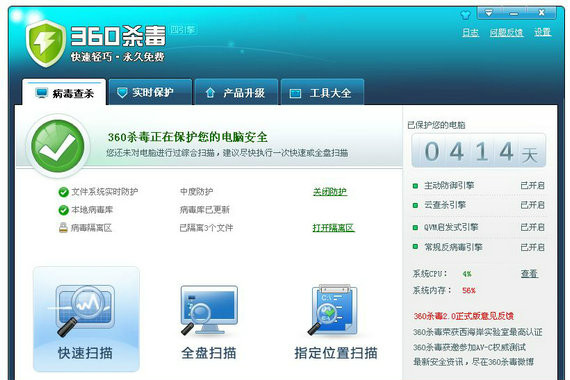Click the 已保护您的电脑 label
570x380 pixels.
pos(436,125)
